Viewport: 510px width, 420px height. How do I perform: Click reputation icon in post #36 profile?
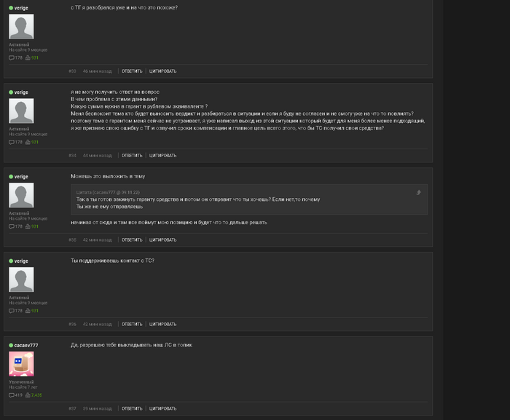[x=28, y=311]
